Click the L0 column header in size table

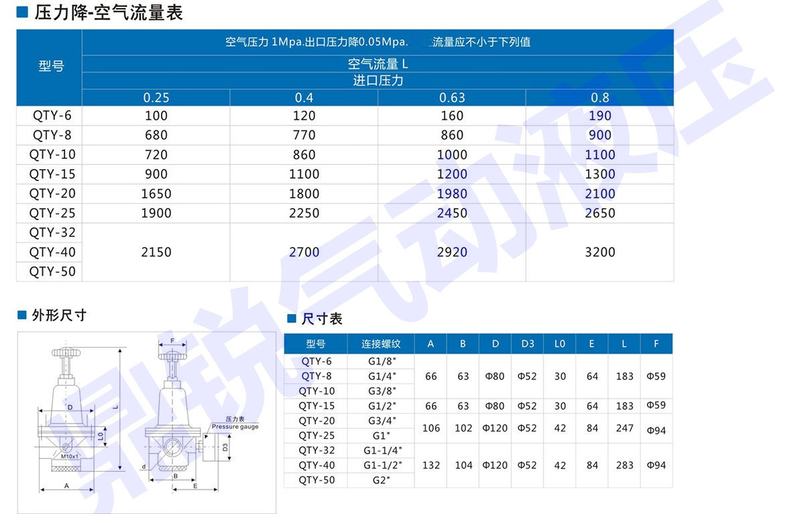(560, 344)
